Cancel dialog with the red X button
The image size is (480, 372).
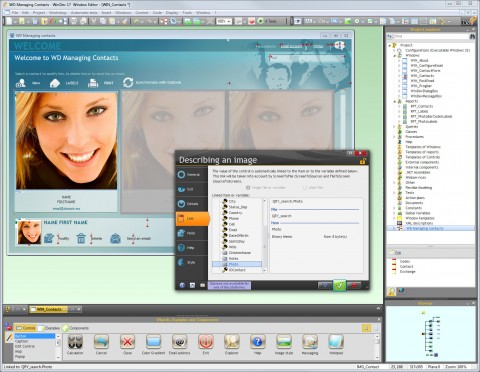tap(354, 285)
